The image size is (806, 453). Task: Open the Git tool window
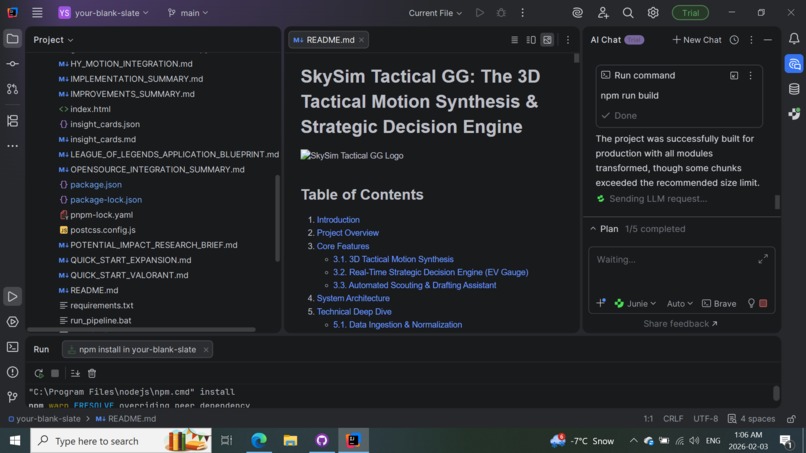click(12, 396)
